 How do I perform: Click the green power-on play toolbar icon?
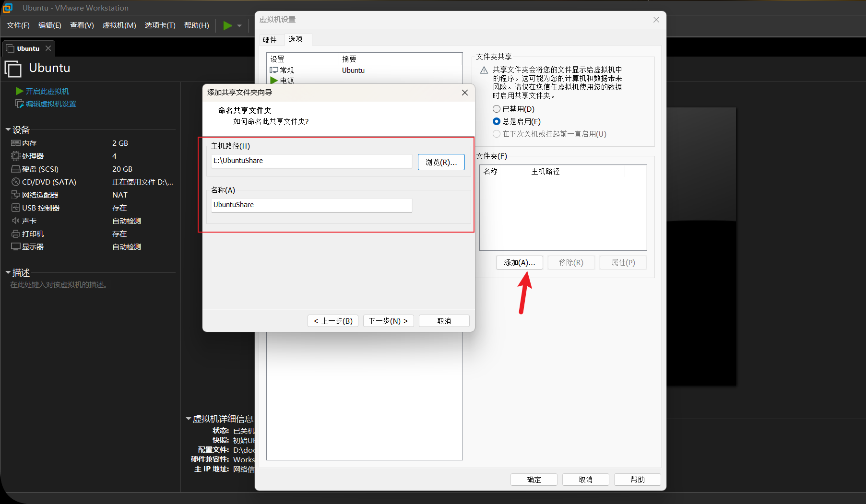tap(228, 25)
